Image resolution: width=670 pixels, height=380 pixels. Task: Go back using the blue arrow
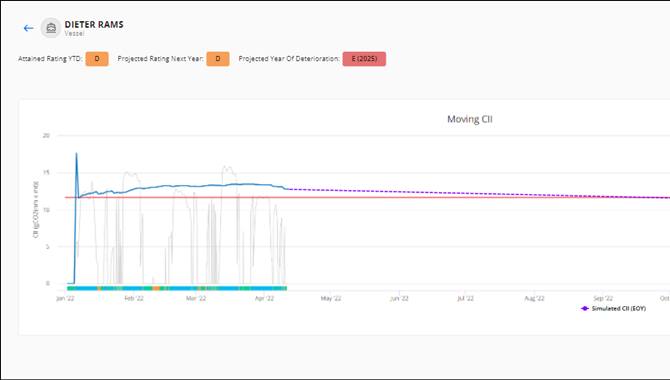(x=28, y=28)
